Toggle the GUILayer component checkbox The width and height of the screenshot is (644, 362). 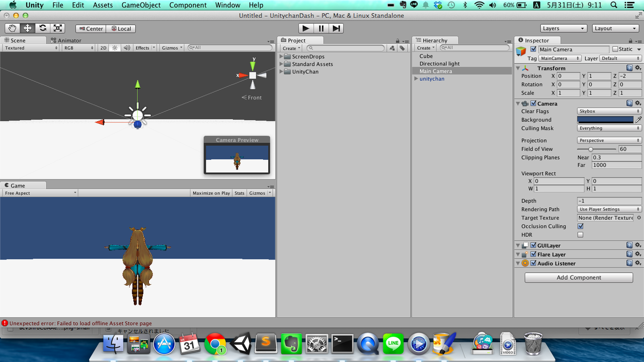(x=533, y=245)
